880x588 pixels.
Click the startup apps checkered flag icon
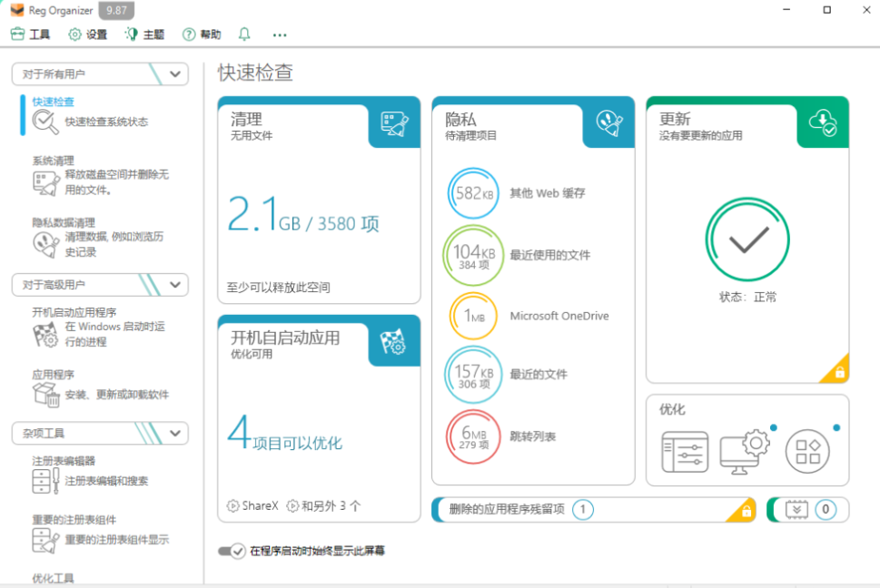click(x=393, y=341)
